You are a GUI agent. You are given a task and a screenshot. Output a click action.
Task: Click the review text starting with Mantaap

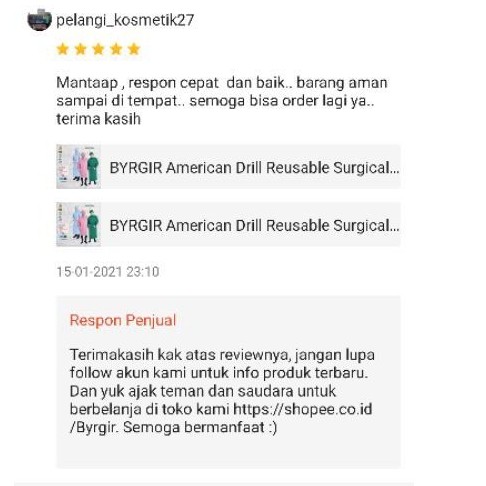pyautogui.click(x=222, y=101)
